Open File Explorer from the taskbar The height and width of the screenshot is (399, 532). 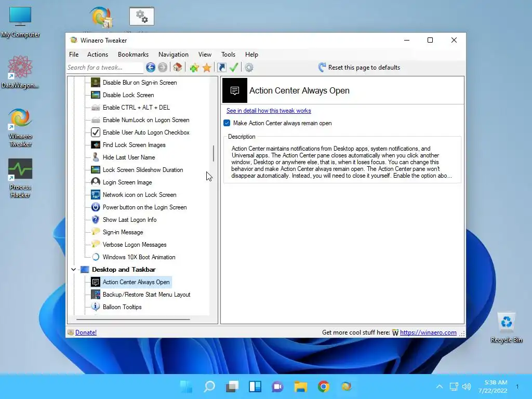pyautogui.click(x=301, y=387)
